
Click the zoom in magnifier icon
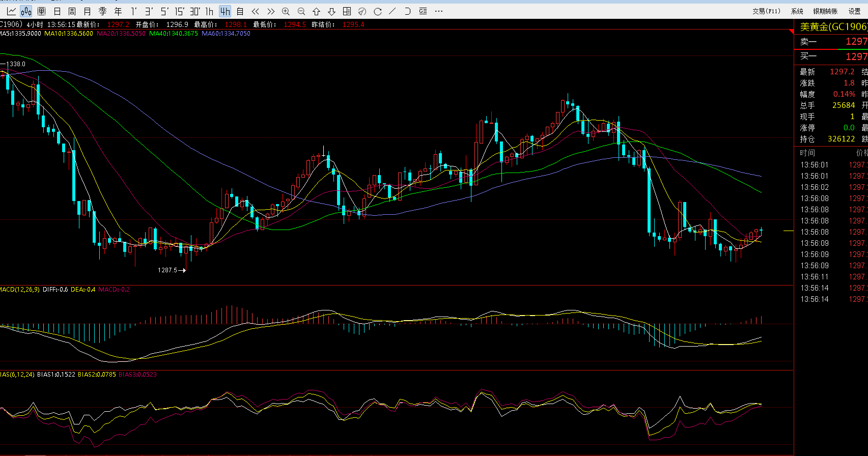[286, 11]
